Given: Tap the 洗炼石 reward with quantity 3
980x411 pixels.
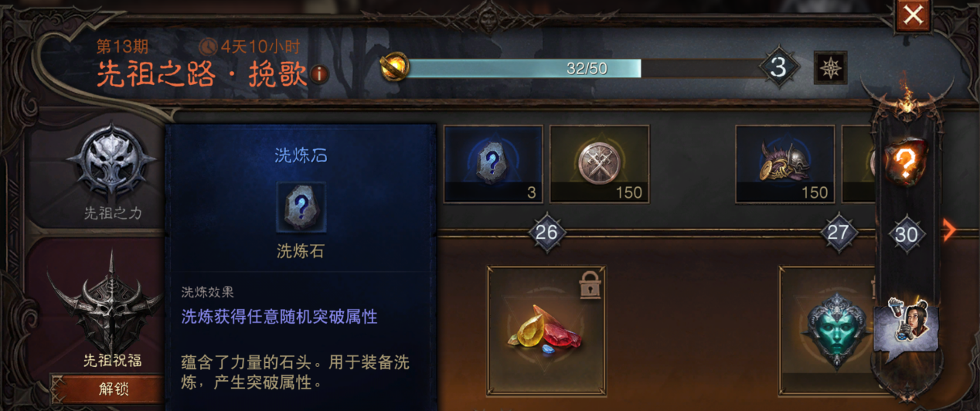Looking at the screenshot, I should click(493, 164).
